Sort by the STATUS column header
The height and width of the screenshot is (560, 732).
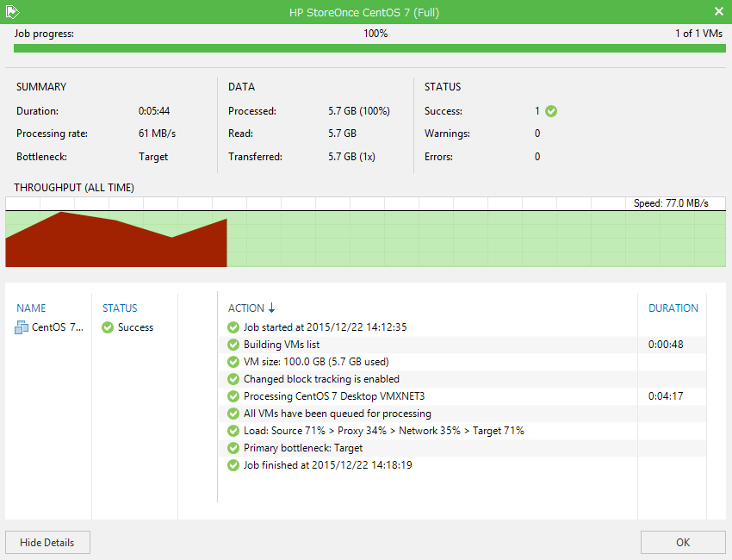(120, 308)
